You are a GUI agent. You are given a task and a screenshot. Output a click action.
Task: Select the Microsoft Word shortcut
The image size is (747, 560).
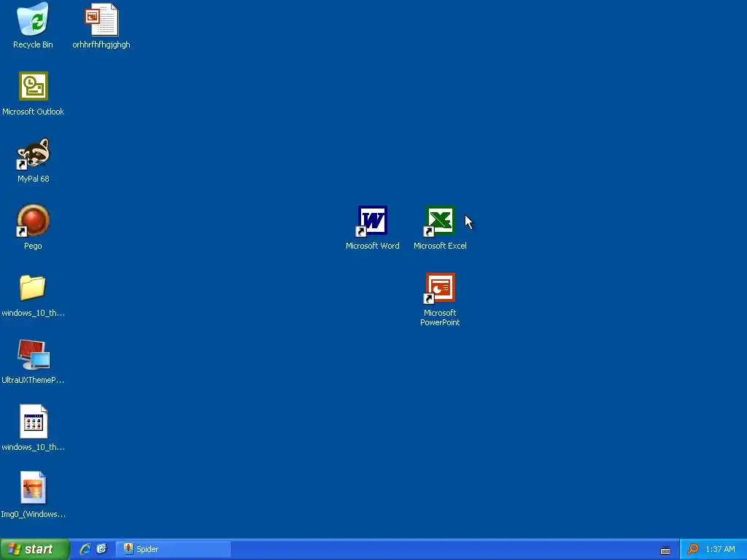click(x=372, y=221)
